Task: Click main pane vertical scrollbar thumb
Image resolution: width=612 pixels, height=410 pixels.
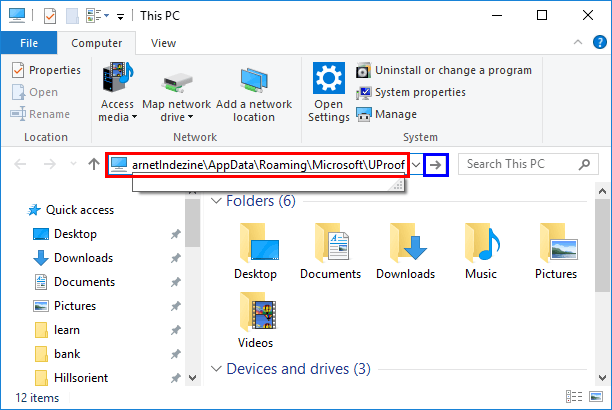Action: [602, 245]
